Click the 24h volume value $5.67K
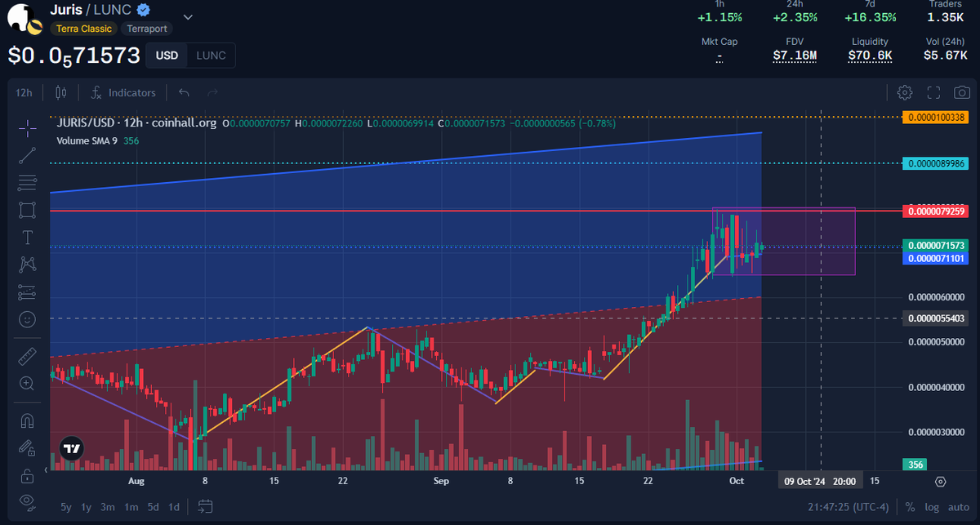Viewport: 980px width, 525px height. tap(946, 56)
